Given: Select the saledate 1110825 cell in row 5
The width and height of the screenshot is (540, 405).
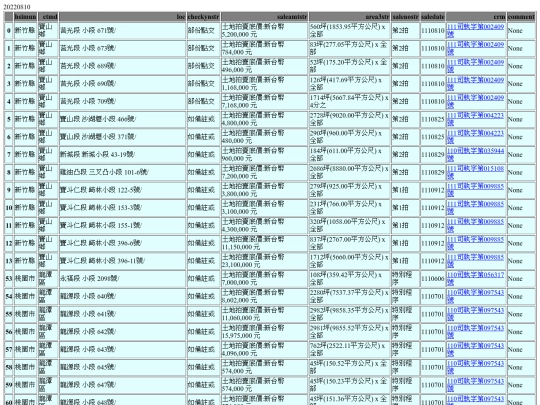Looking at the screenshot, I should pos(433,119).
